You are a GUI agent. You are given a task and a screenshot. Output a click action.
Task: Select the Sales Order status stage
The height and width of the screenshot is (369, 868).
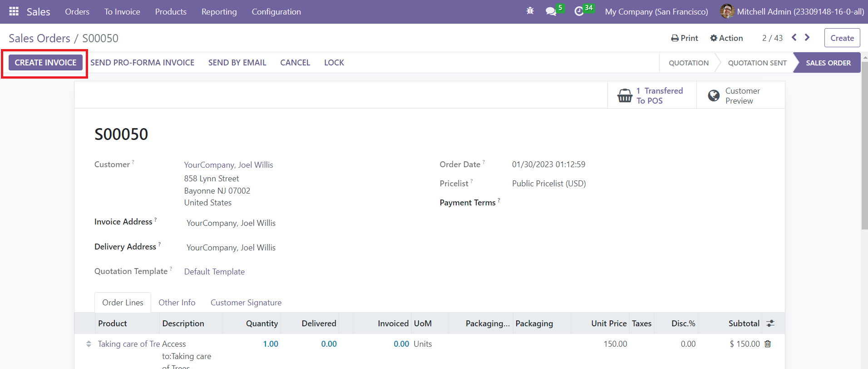(828, 63)
